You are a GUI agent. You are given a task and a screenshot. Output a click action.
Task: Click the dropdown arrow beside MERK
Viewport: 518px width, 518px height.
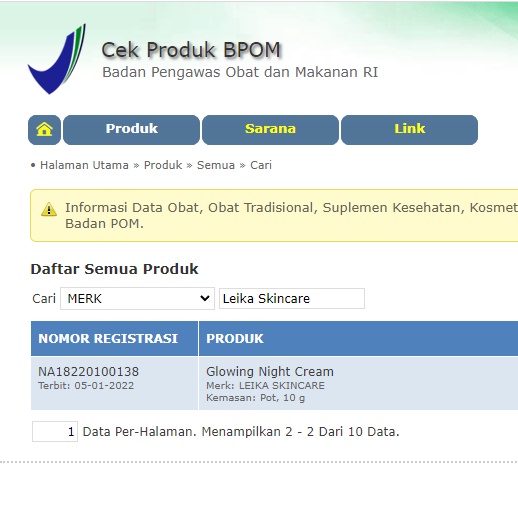tap(205, 298)
